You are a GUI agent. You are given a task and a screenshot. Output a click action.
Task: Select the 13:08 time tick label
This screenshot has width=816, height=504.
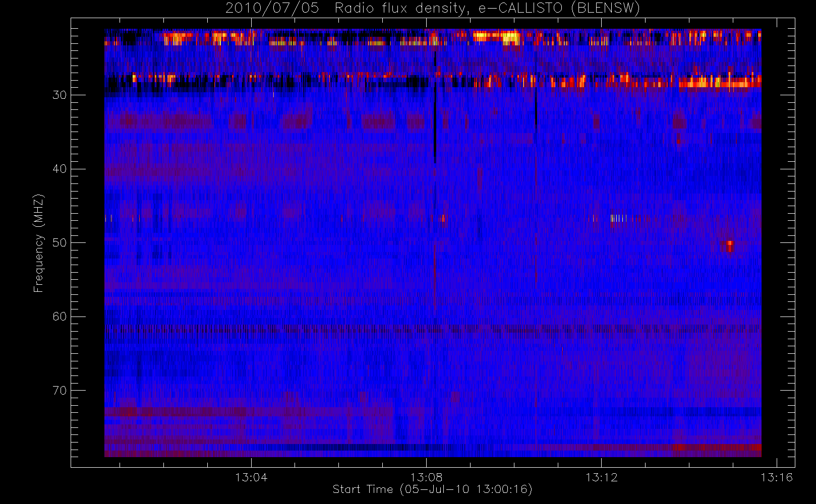(426, 477)
